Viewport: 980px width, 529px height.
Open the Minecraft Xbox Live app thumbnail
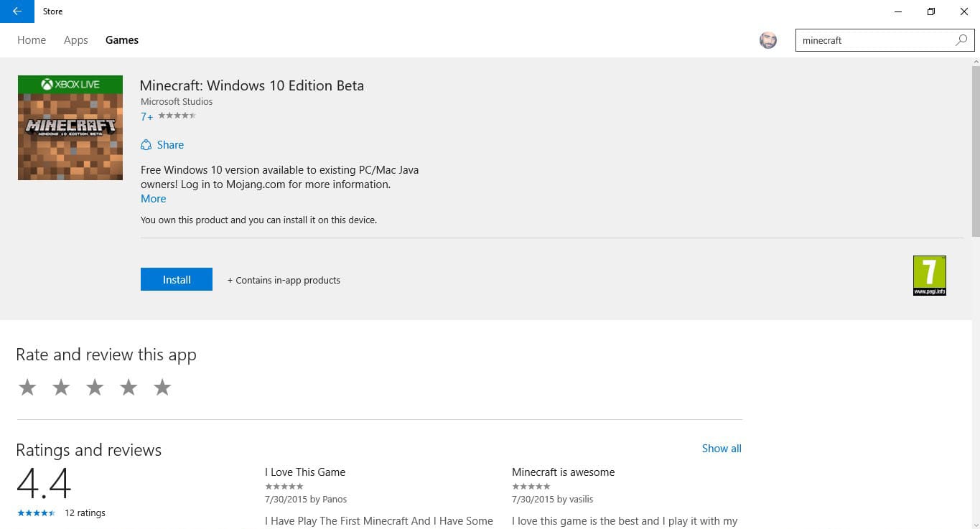click(x=70, y=128)
